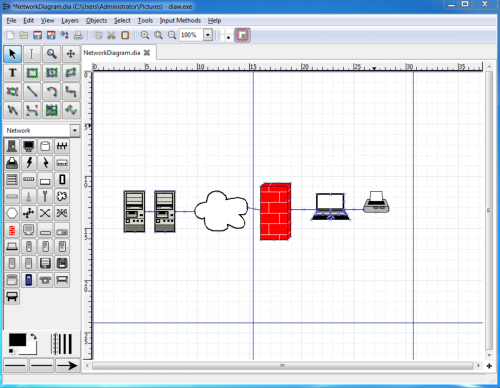Pick the Arc tool
The image size is (500, 388).
(51, 91)
